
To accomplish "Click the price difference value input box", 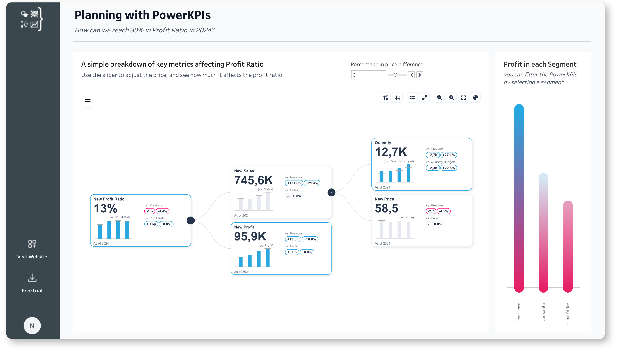I will (368, 75).
